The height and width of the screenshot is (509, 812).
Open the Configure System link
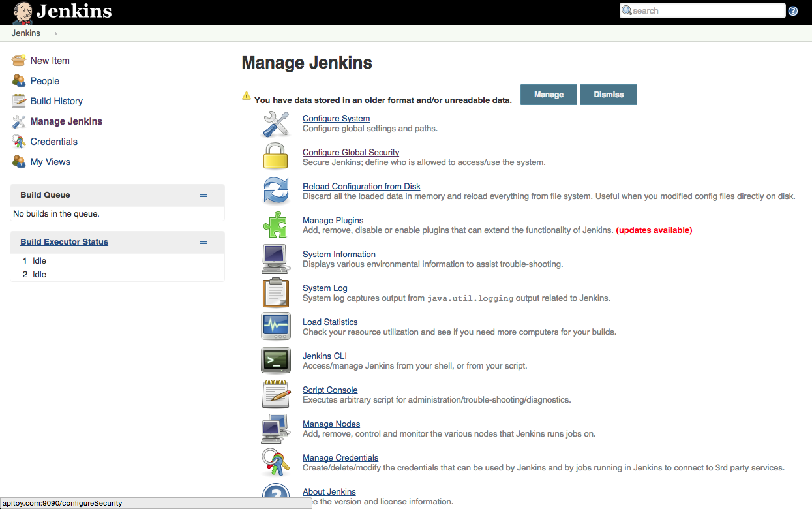337,118
